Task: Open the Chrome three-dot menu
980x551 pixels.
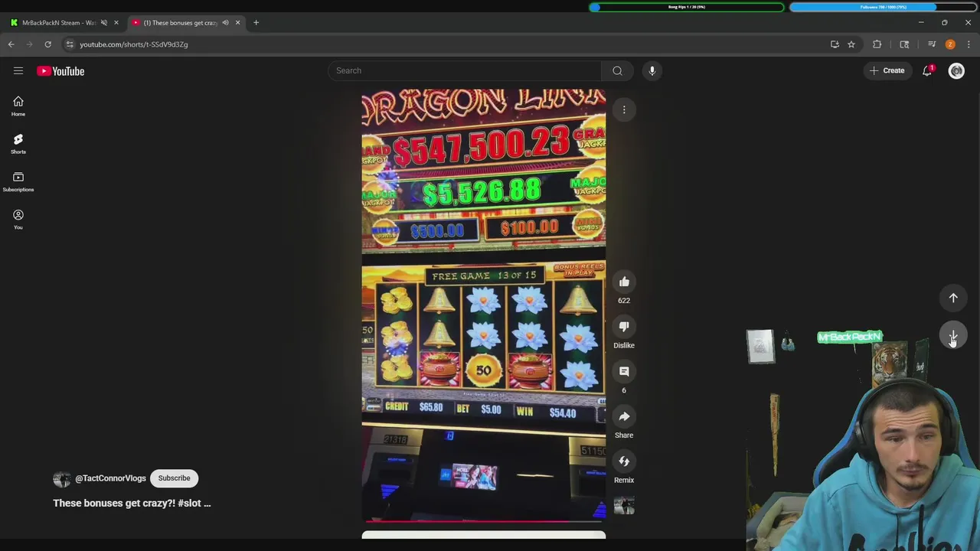Action: 969,44
